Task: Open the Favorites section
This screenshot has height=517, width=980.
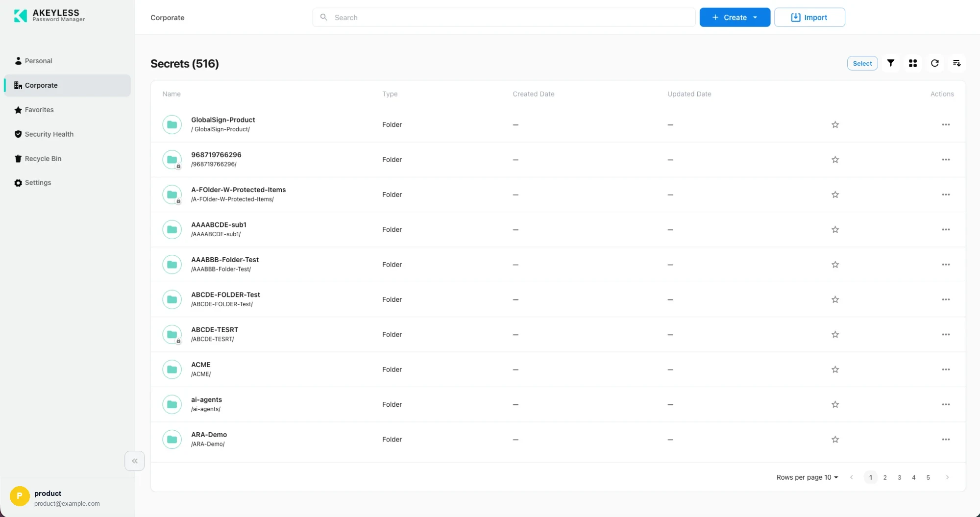Action: click(67, 110)
